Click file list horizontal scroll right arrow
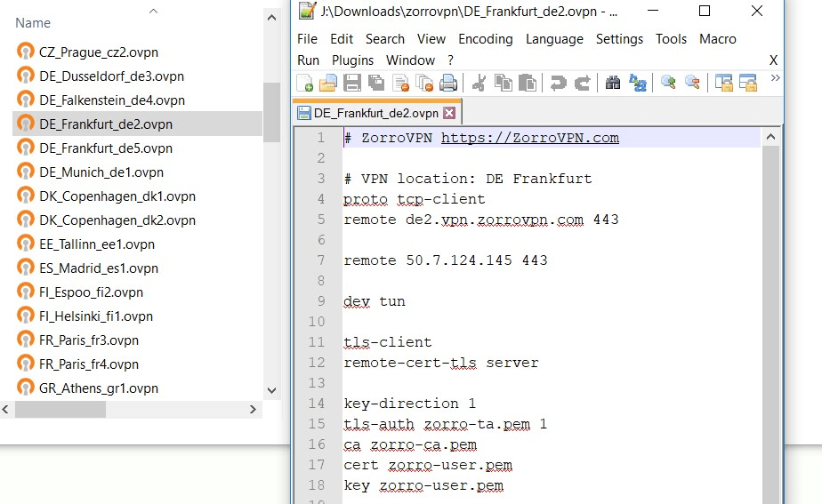The height and width of the screenshot is (504, 822). [254, 409]
